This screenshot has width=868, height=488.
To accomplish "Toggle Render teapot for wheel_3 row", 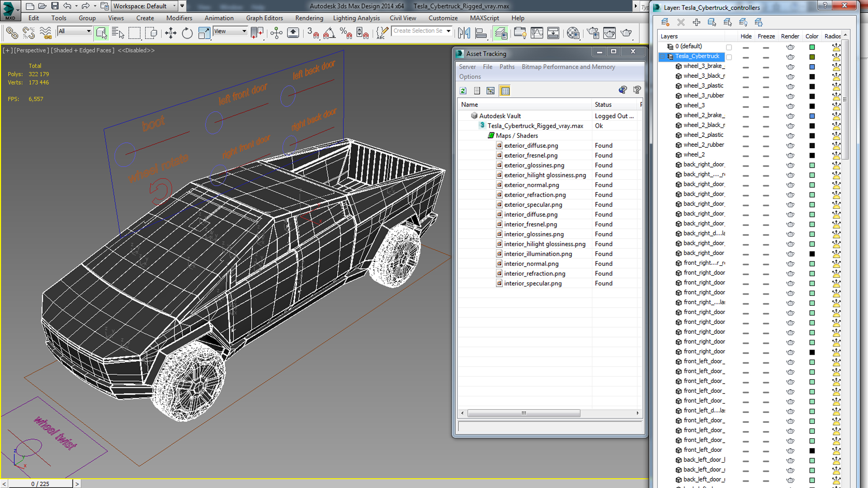I will coord(790,106).
